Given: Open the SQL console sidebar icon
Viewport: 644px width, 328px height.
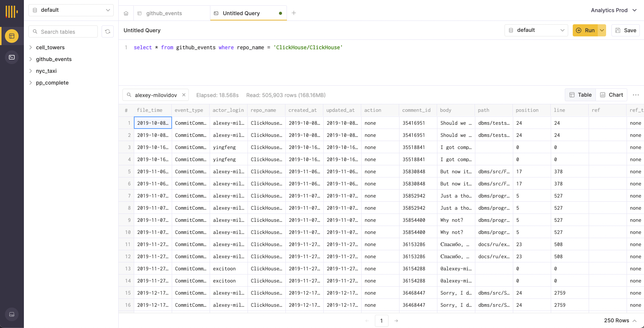Looking at the screenshot, I should pos(12,57).
